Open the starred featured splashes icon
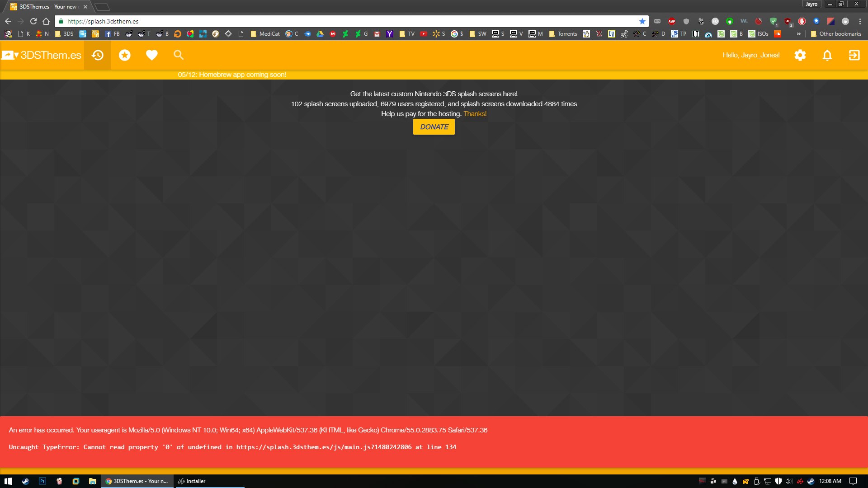The height and width of the screenshot is (488, 868). click(125, 55)
